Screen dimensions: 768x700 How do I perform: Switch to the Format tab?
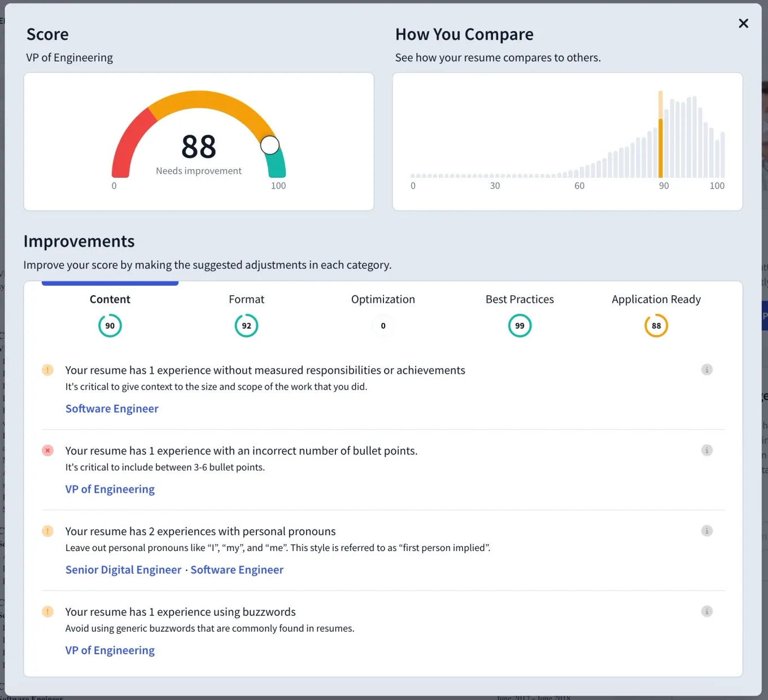point(246,314)
